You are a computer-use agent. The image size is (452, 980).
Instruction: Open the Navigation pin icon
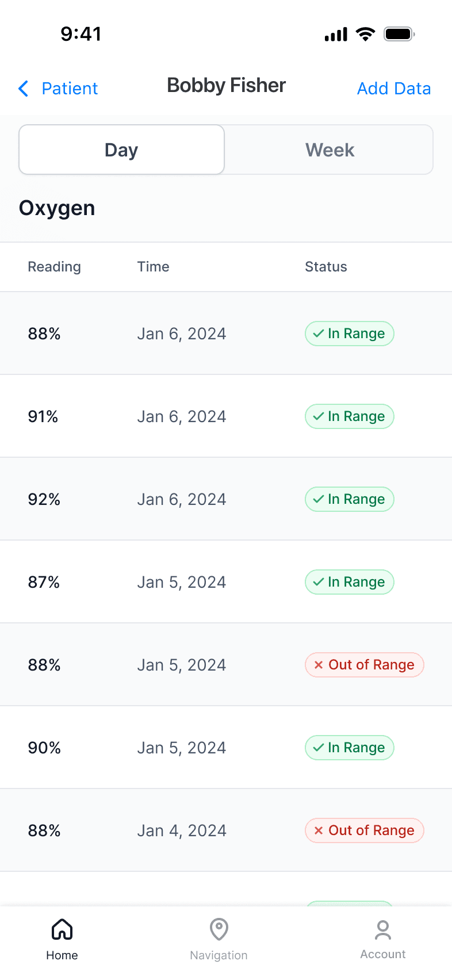click(x=219, y=929)
